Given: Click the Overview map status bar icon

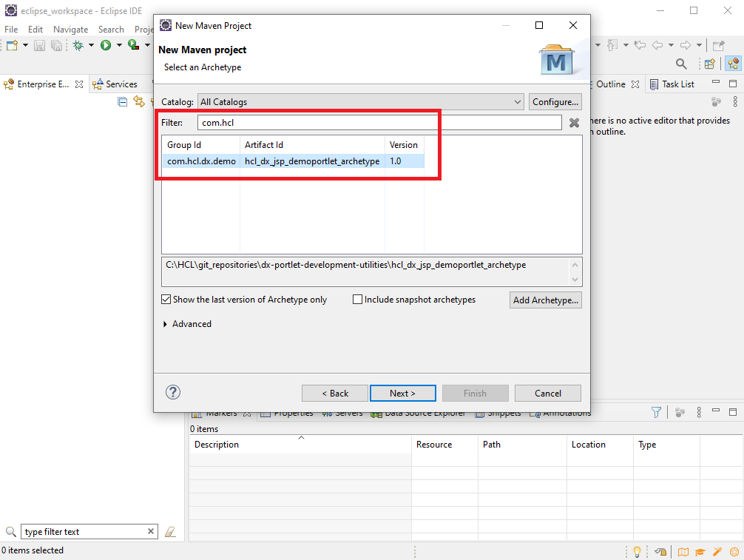Looking at the screenshot, I should pyautogui.click(x=683, y=551).
